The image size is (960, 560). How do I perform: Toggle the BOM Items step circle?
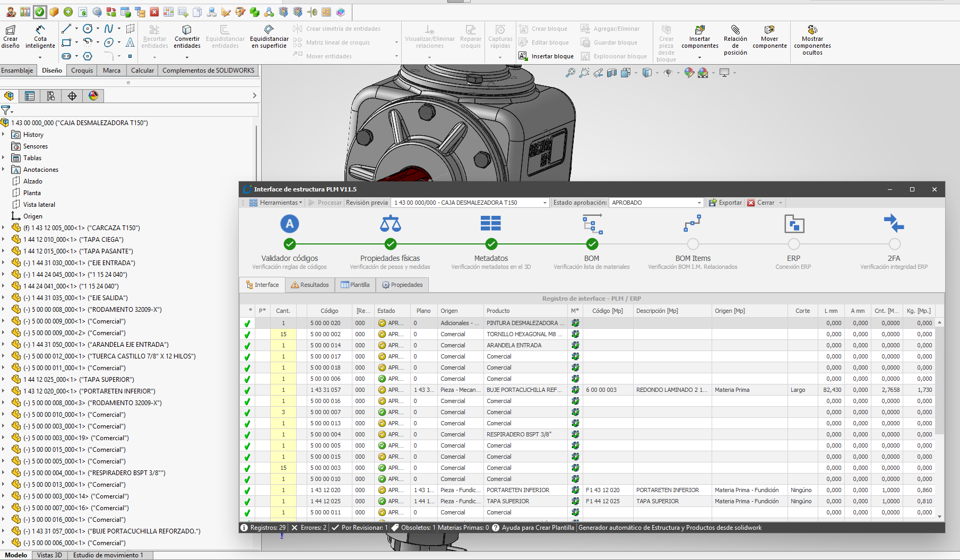(693, 244)
